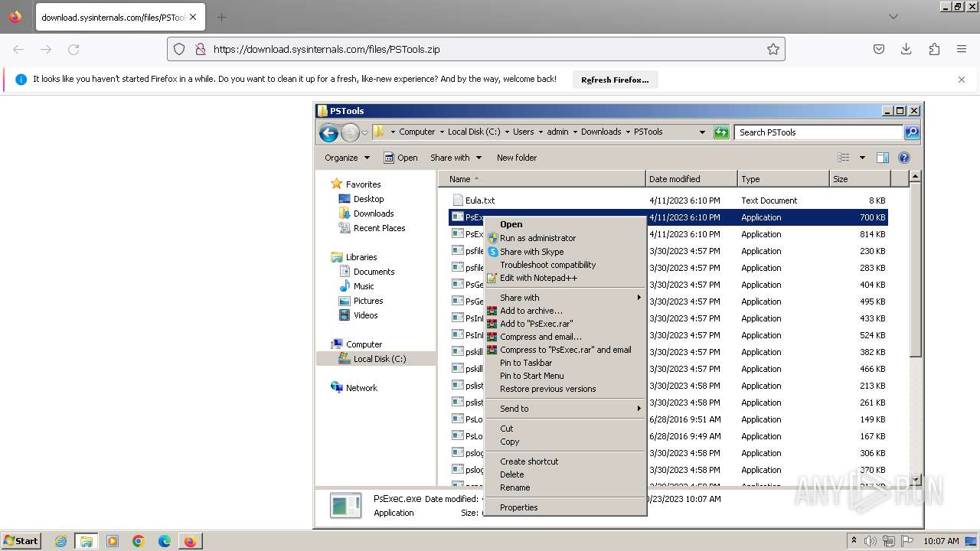Screen dimensions: 980x551
Task: Choose Copy in the context menu
Action: pyautogui.click(x=565, y=442)
